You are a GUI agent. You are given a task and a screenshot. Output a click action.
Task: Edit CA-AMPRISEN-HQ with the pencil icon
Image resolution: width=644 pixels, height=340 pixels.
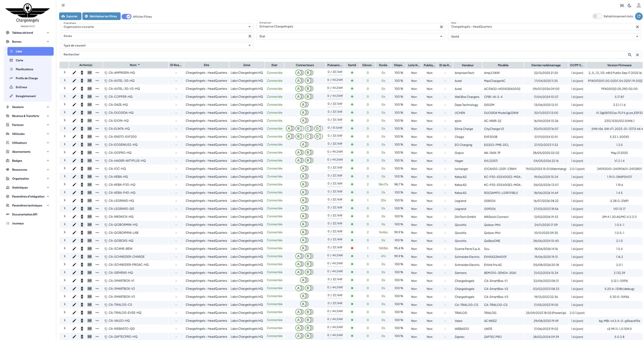pos(74,73)
